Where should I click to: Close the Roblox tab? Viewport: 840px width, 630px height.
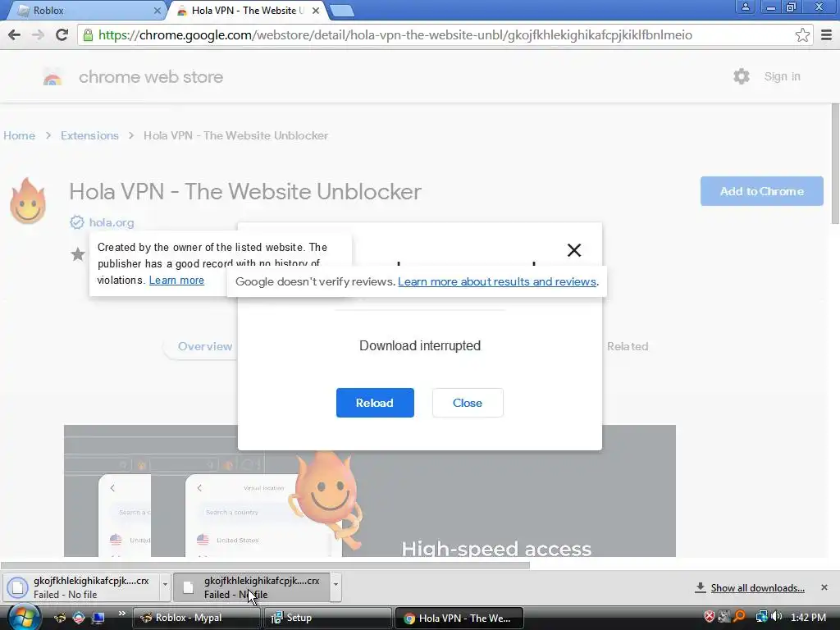[157, 10]
